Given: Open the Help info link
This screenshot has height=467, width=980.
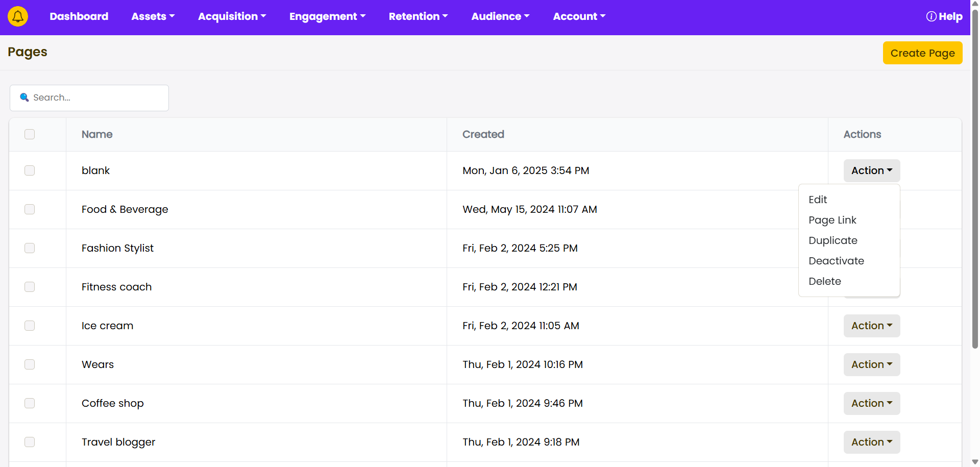Looking at the screenshot, I should (x=944, y=16).
